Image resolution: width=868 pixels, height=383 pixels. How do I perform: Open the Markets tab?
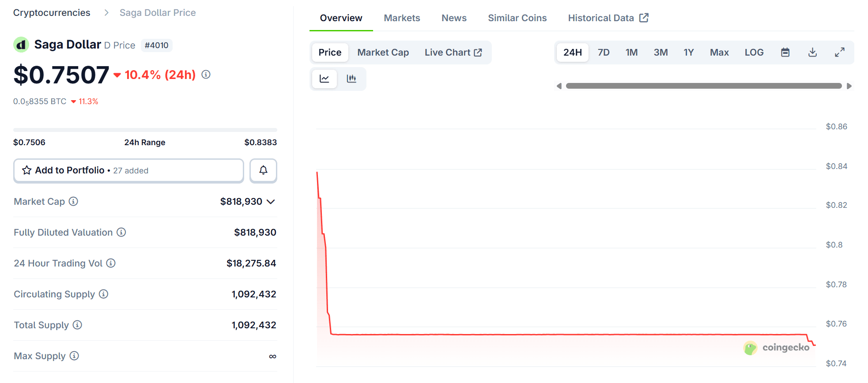pyautogui.click(x=402, y=18)
